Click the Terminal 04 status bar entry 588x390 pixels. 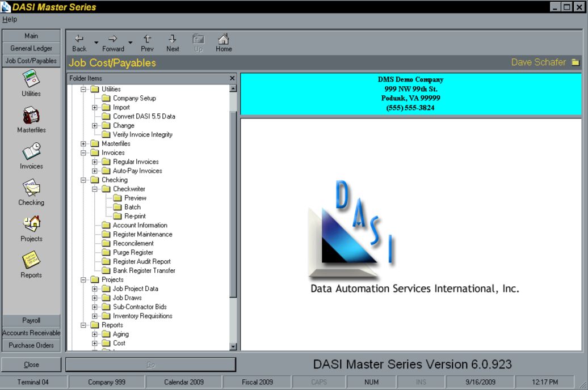[33, 382]
